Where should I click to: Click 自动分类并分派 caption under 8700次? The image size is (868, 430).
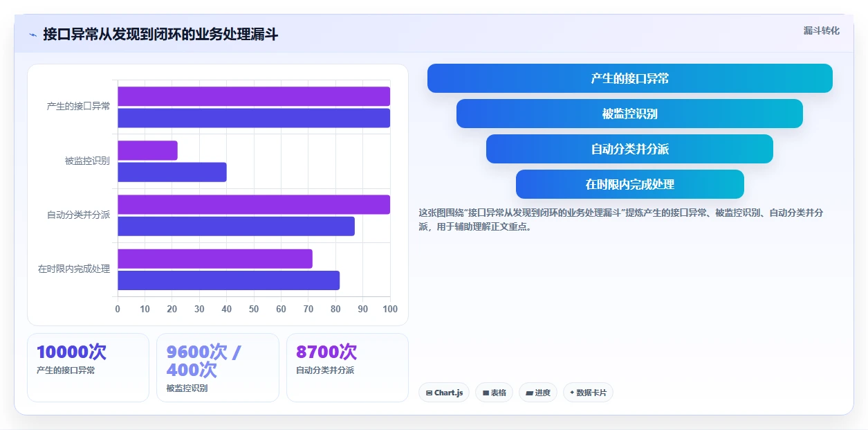[325, 370]
